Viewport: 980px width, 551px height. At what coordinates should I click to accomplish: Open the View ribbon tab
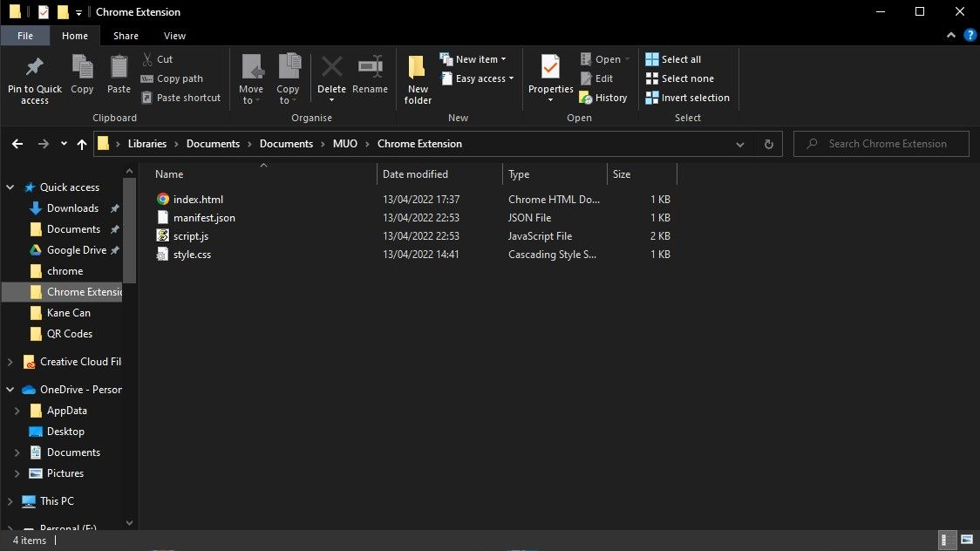174,36
